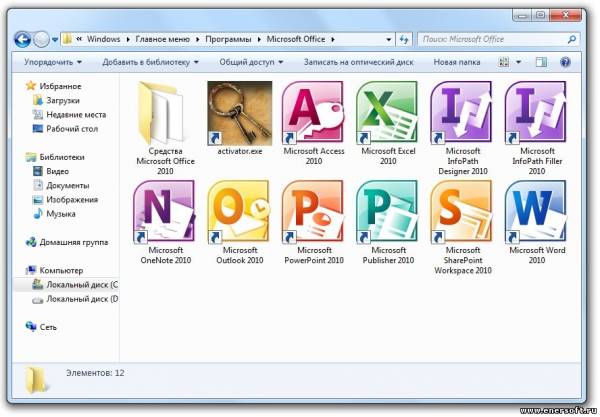The height and width of the screenshot is (417, 600).
Task: Toggle the preview pane button
Action: 541,62
